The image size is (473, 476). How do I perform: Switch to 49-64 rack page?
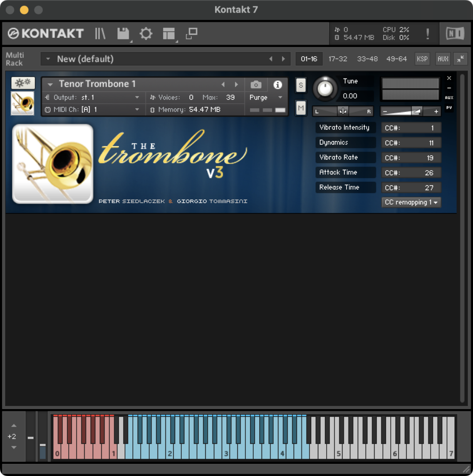point(396,59)
